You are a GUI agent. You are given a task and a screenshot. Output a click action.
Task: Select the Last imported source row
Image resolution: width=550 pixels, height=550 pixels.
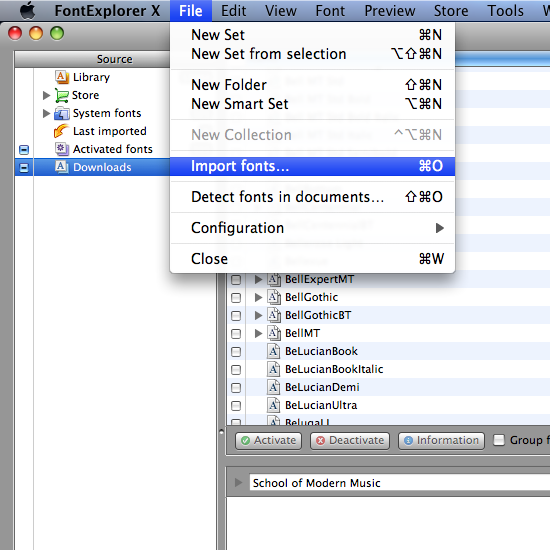93,131
